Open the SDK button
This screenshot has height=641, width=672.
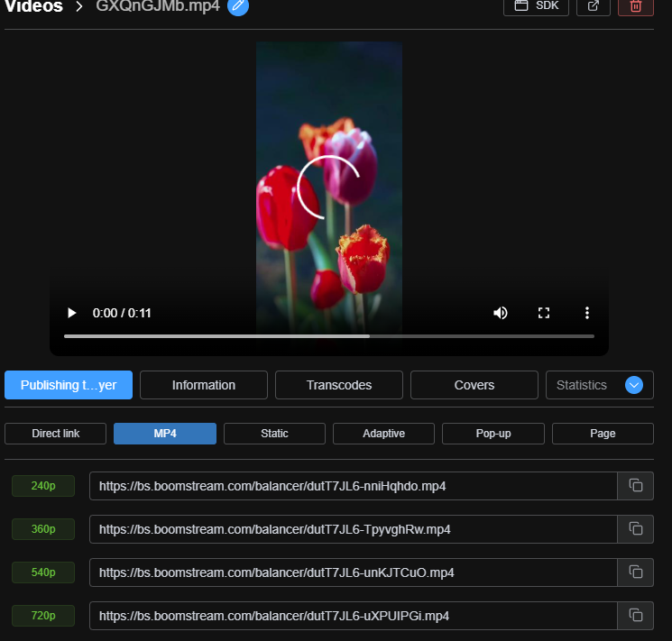point(536,6)
